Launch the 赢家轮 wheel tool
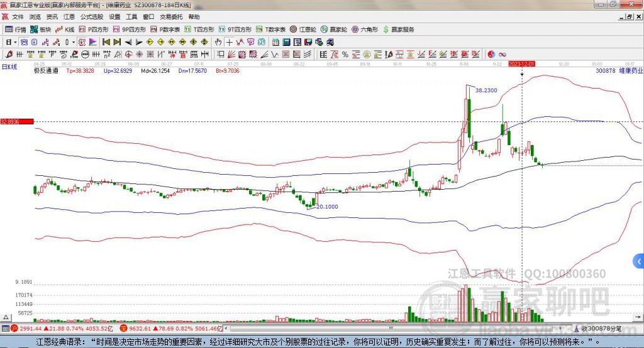 [x=334, y=30]
